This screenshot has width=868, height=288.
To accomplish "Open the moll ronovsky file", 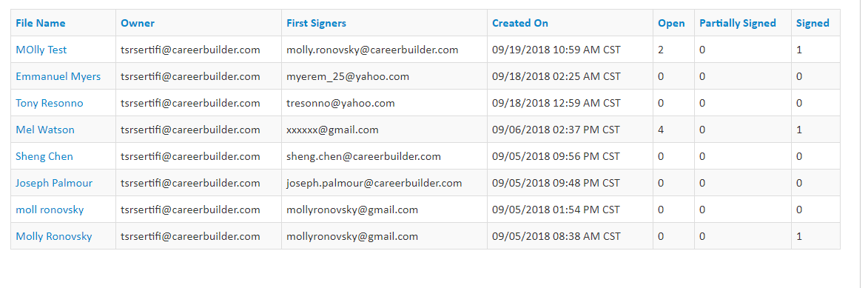I will tap(50, 210).
